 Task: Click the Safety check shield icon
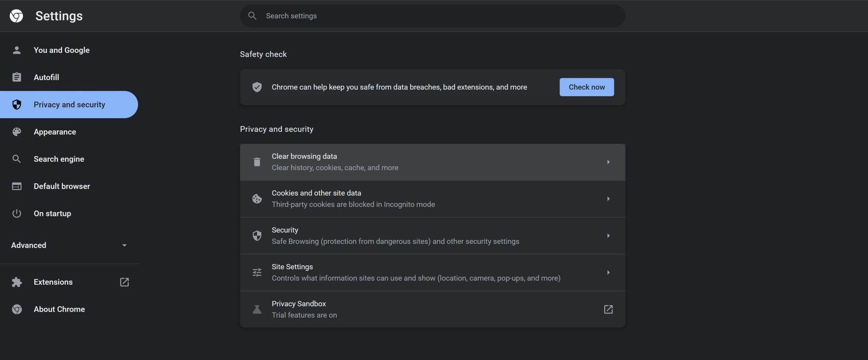(257, 87)
